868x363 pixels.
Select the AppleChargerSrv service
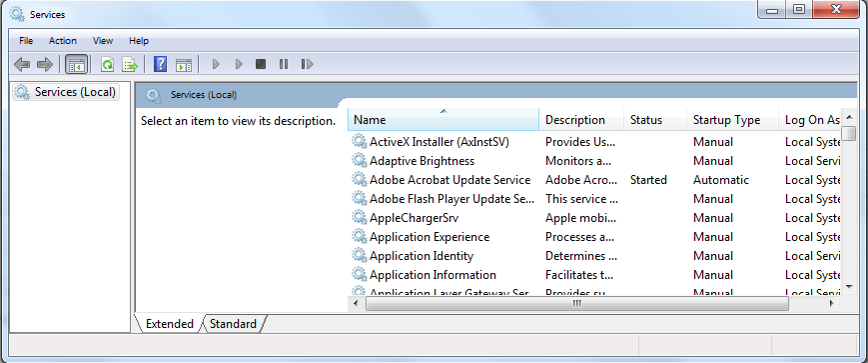pyautogui.click(x=415, y=218)
